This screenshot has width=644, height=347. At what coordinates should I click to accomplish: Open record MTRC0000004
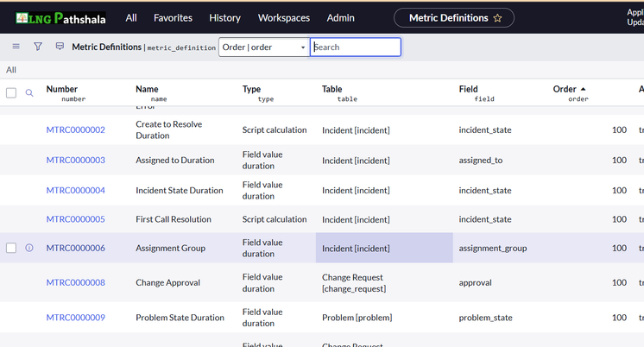coord(76,190)
